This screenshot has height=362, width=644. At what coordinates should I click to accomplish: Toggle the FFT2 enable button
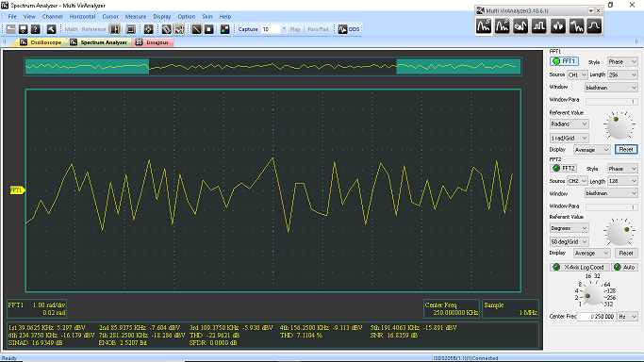tap(564, 169)
